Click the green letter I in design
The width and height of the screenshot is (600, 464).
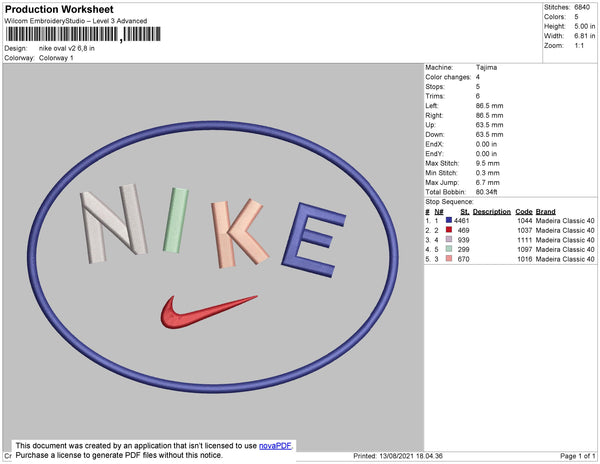click(176, 220)
